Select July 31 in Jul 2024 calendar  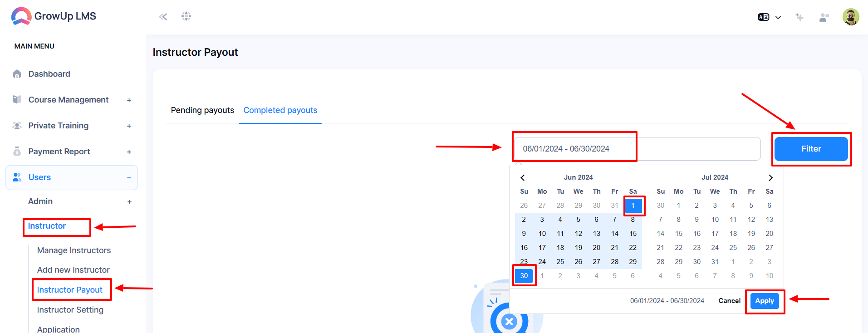click(715, 262)
